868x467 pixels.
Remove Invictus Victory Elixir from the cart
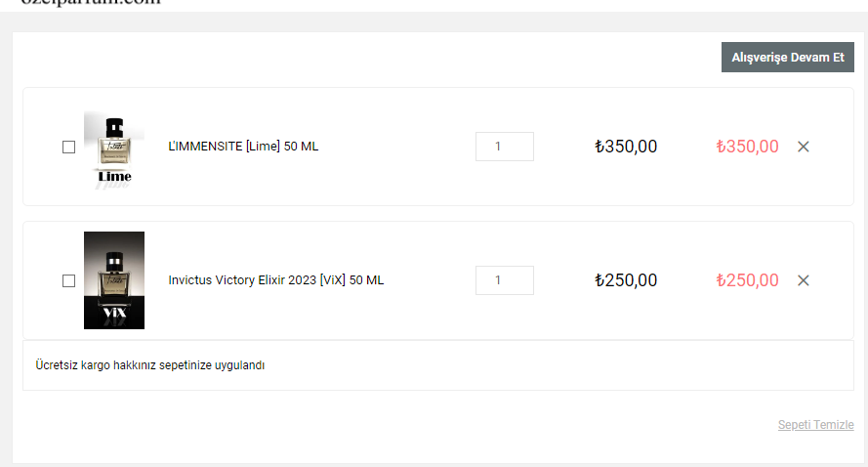click(804, 280)
